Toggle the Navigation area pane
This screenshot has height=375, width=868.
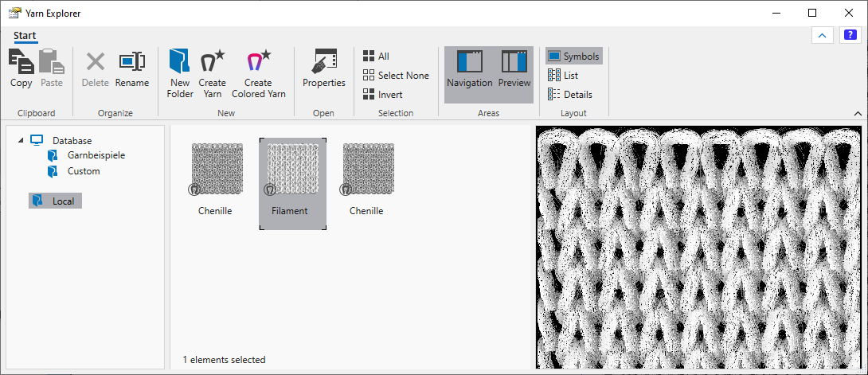click(469, 68)
